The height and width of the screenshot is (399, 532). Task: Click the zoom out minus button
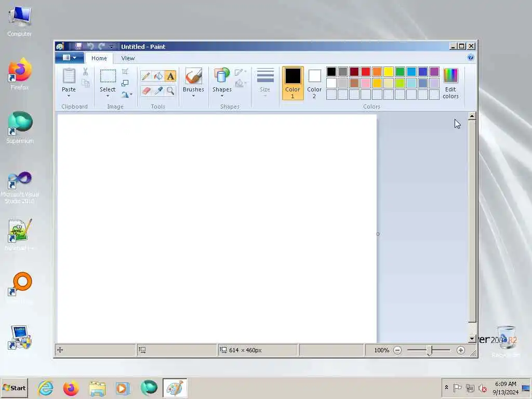pyautogui.click(x=397, y=350)
